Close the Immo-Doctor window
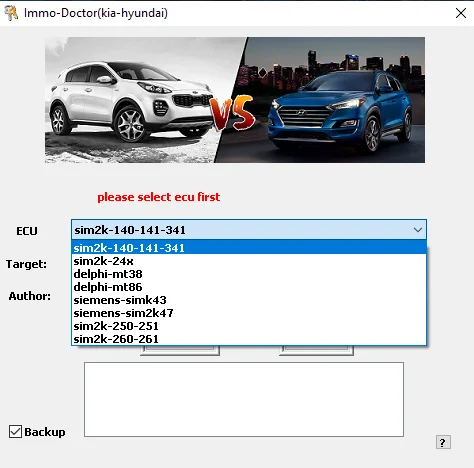The width and height of the screenshot is (474, 468). tap(461, 13)
